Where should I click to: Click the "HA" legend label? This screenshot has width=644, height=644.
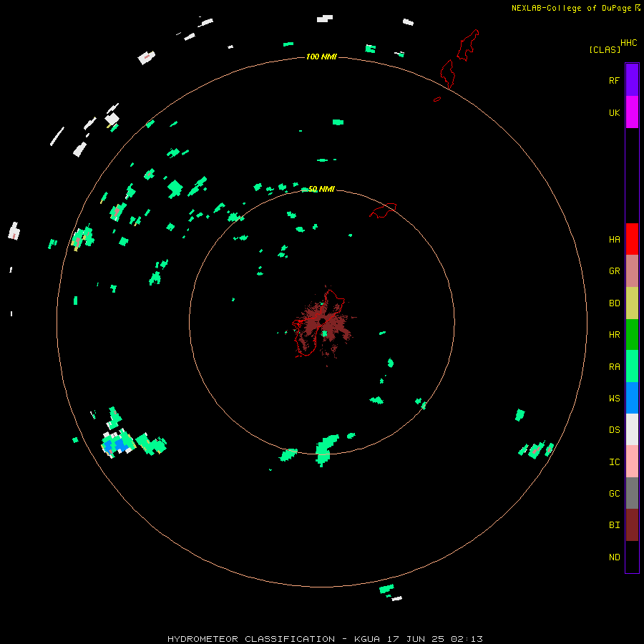click(614, 239)
